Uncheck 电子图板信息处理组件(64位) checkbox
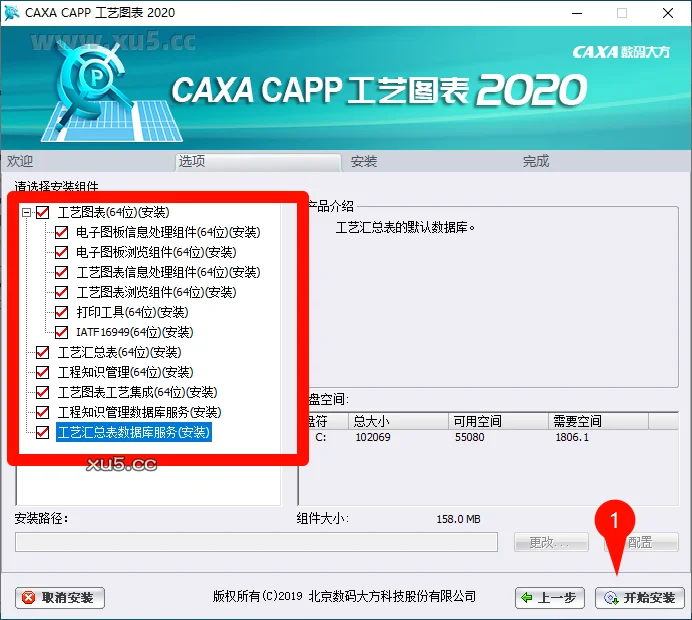This screenshot has height=620, width=692. 62,232
